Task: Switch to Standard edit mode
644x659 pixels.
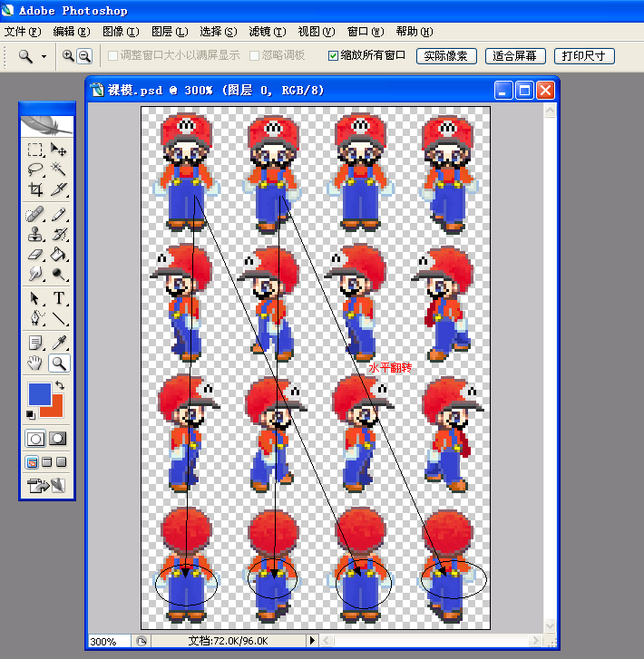Action: (x=35, y=439)
